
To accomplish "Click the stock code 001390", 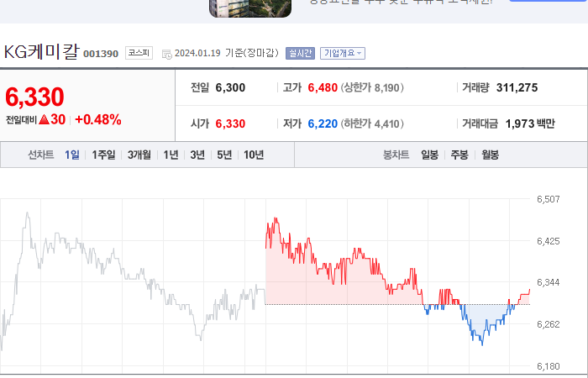I will pos(101,54).
